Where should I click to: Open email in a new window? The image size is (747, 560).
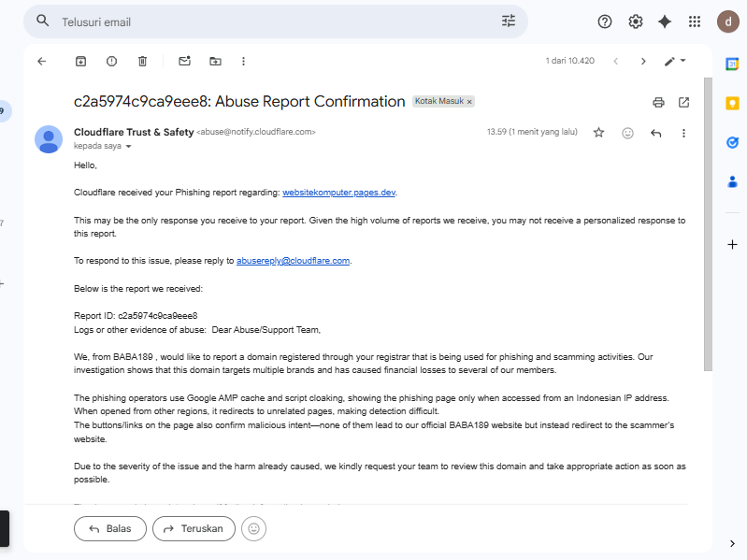pos(683,103)
